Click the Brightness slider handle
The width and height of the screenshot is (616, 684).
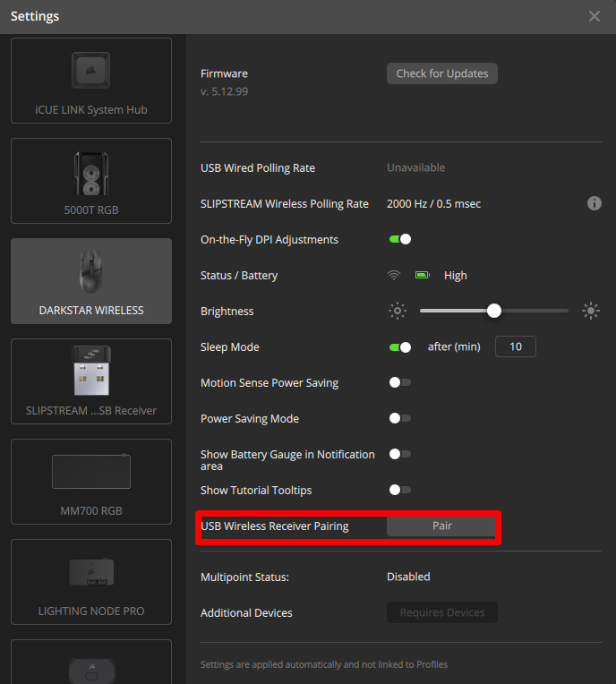pyautogui.click(x=494, y=311)
